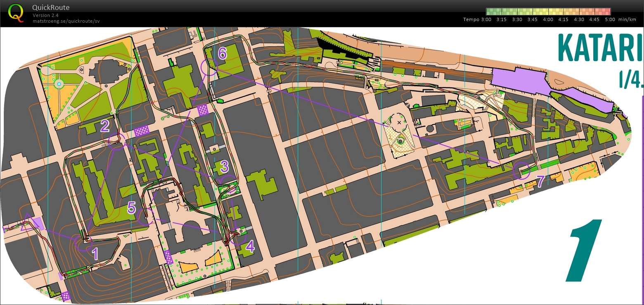Click the min/km unit label

click(627, 19)
